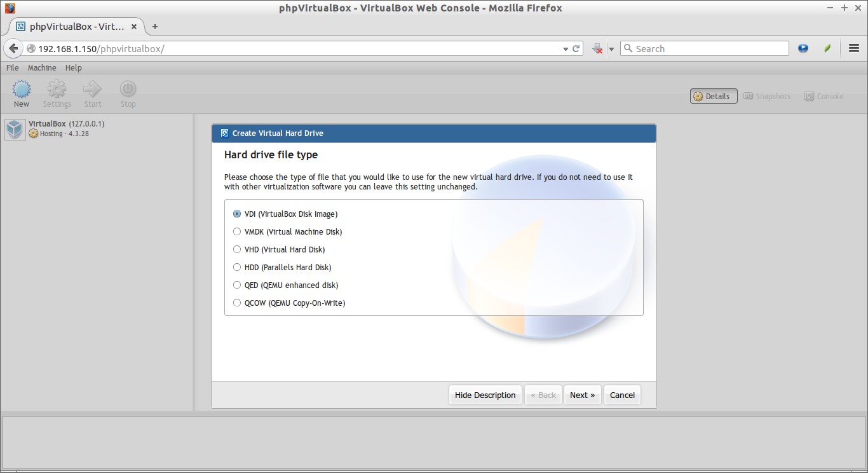Show the Details view
The height and width of the screenshot is (473, 868).
[x=714, y=96]
